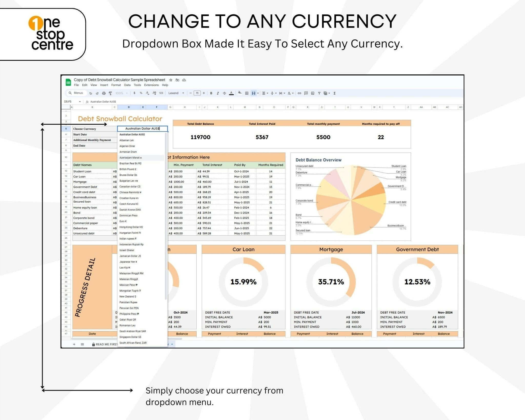Create a filter using the funnel icon
Screen dimensions: 525x420
point(319,93)
